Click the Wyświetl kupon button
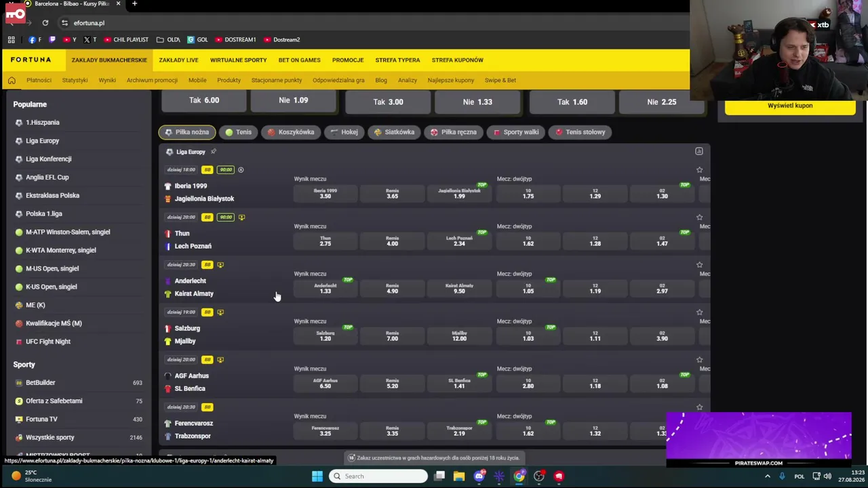This screenshot has width=868, height=488. 790,106
